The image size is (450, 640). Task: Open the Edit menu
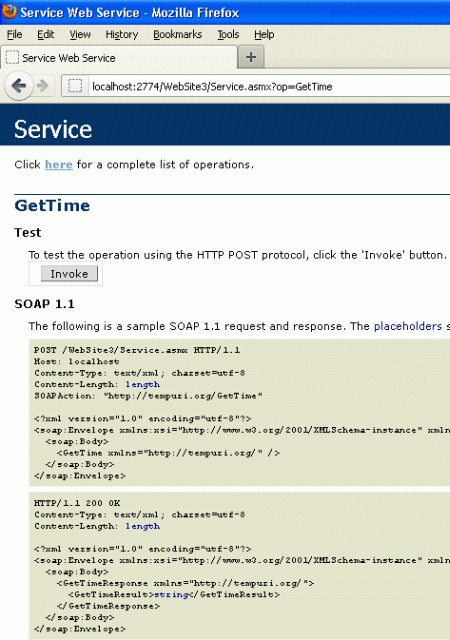click(45, 35)
